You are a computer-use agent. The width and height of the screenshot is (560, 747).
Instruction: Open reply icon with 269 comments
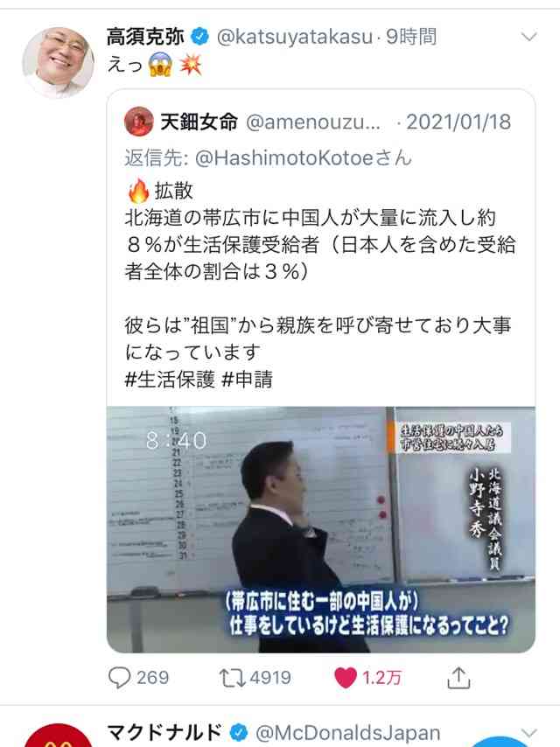(120, 677)
